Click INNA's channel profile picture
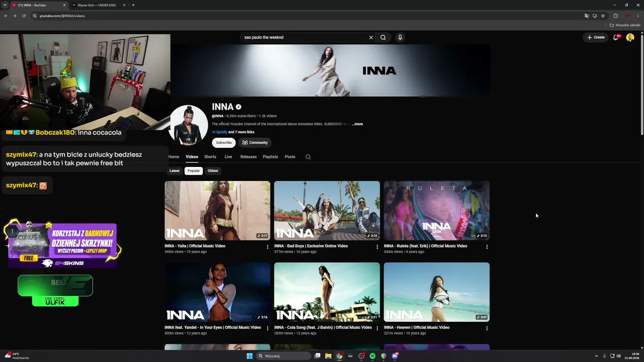 coord(189,125)
